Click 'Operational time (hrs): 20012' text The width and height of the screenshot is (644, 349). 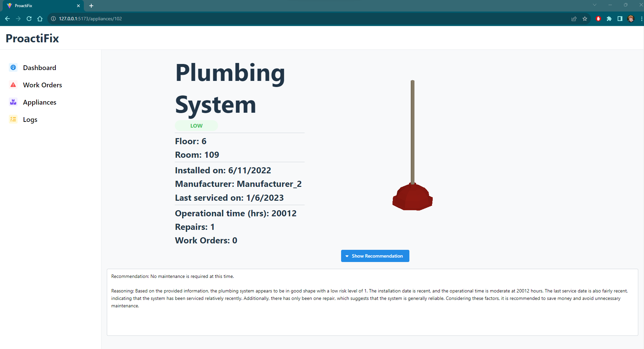click(x=236, y=213)
